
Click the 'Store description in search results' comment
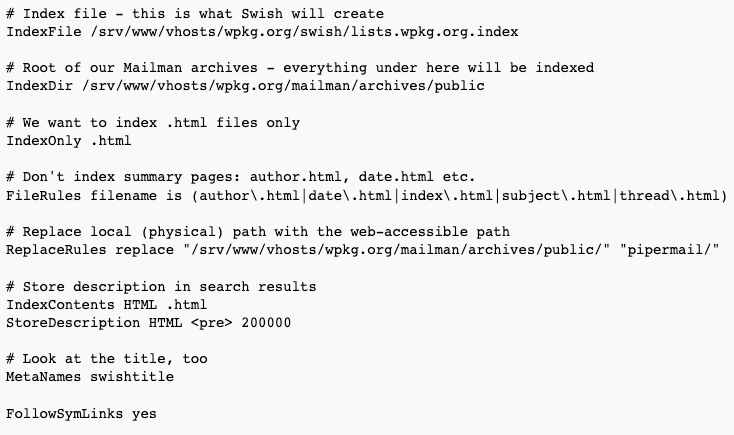click(x=161, y=287)
